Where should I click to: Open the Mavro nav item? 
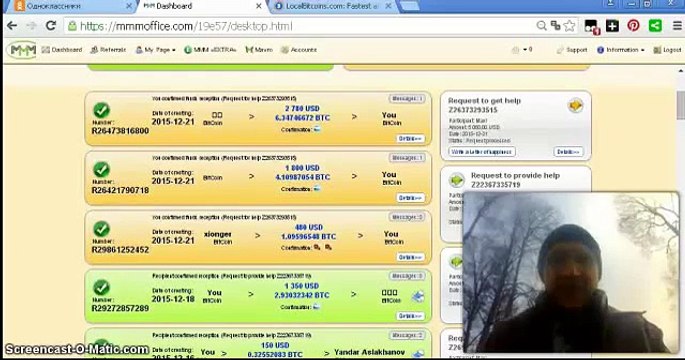pyautogui.click(x=259, y=50)
